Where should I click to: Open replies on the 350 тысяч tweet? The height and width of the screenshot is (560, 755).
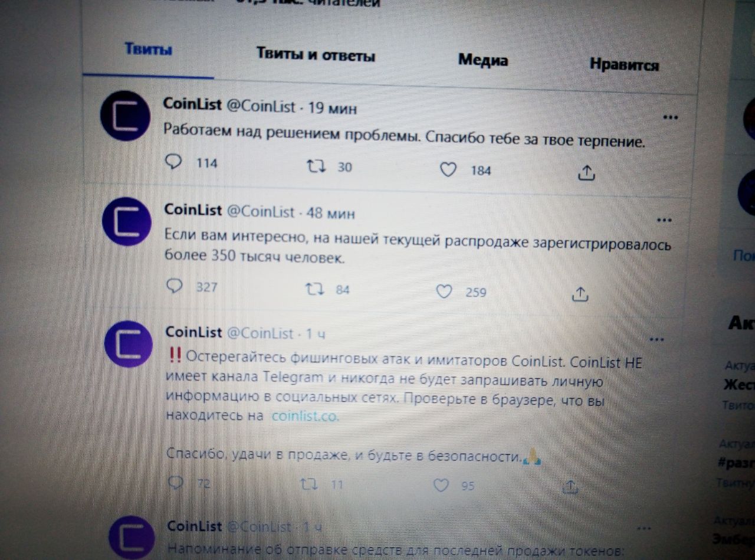point(175,286)
